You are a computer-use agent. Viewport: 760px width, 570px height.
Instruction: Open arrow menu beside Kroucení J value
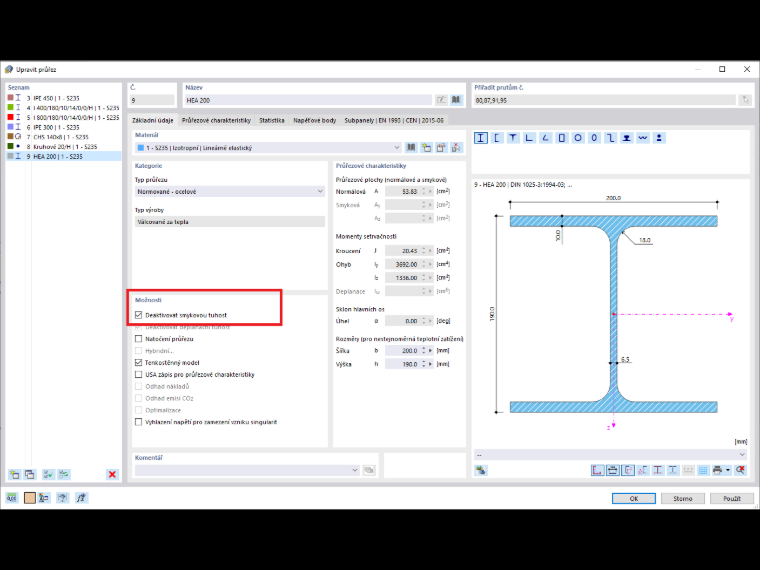click(x=430, y=251)
